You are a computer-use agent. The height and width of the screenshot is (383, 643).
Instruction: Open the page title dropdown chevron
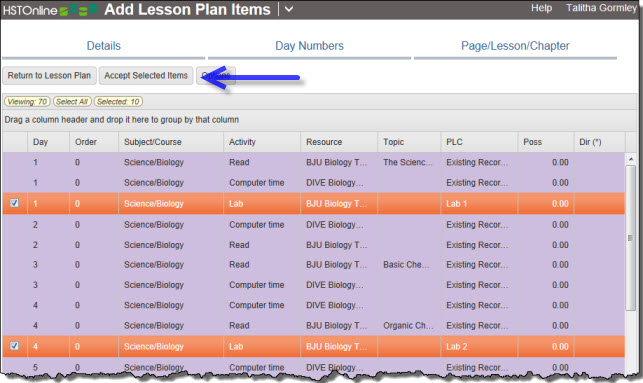tap(289, 9)
